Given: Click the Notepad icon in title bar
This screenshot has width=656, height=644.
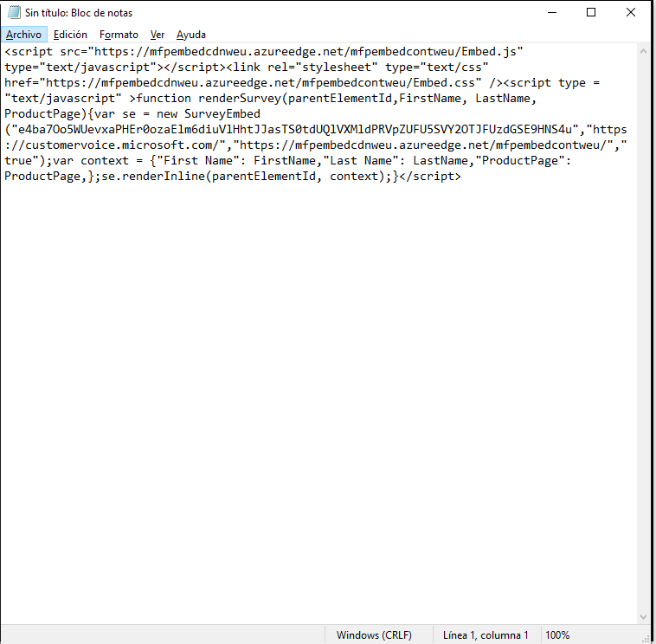Looking at the screenshot, I should pyautogui.click(x=14, y=13).
